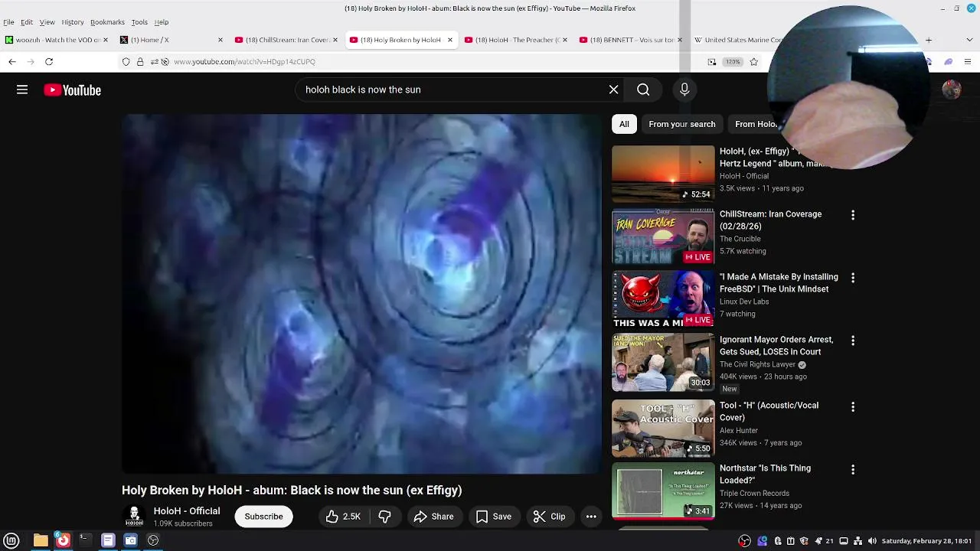Image resolution: width=980 pixels, height=551 pixels.
Task: Select the From your search chip
Action: (681, 124)
